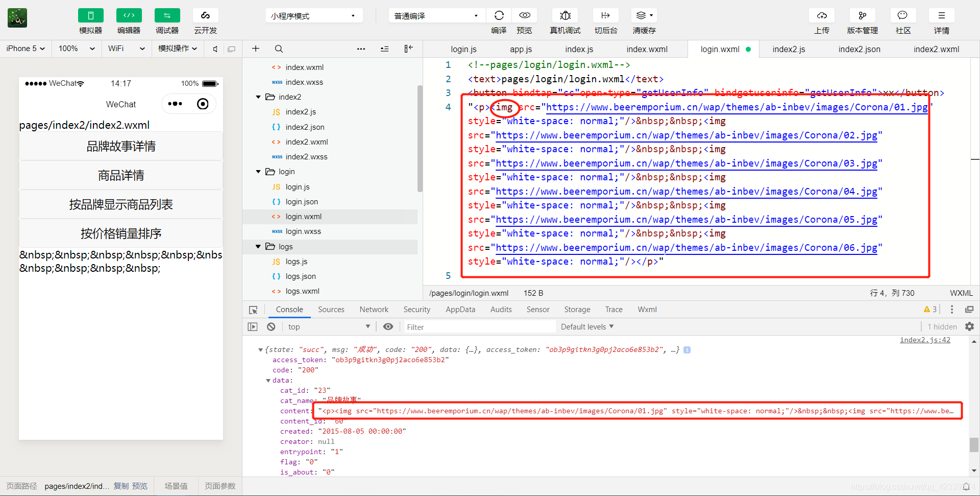Switch to the index2.json editor tab
Viewport: 980px width, 496px height.
(x=859, y=49)
